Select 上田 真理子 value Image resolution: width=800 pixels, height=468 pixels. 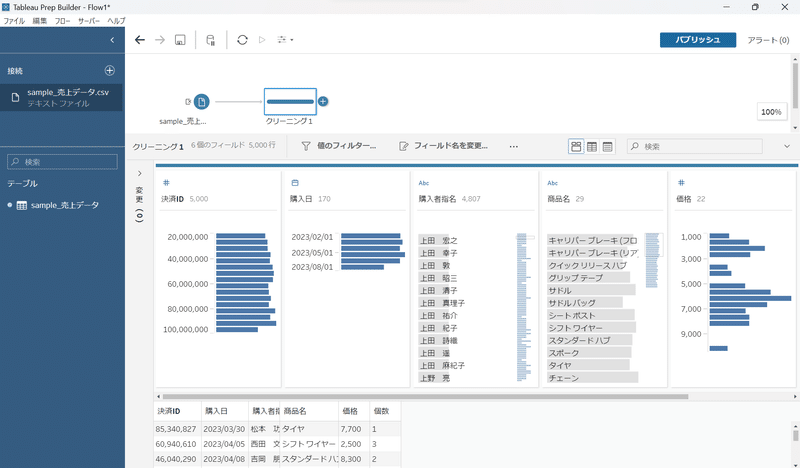point(442,303)
